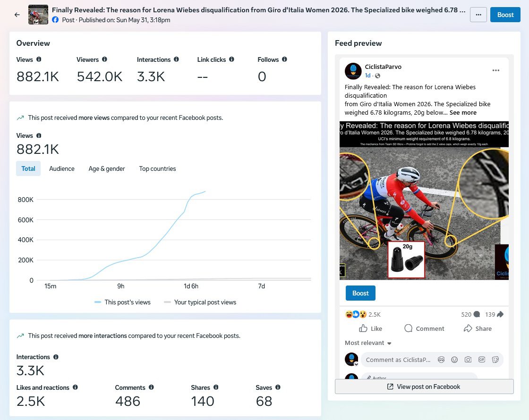Add a GIF to the comment
Image resolution: width=529 pixels, height=420 pixels.
coord(481,360)
